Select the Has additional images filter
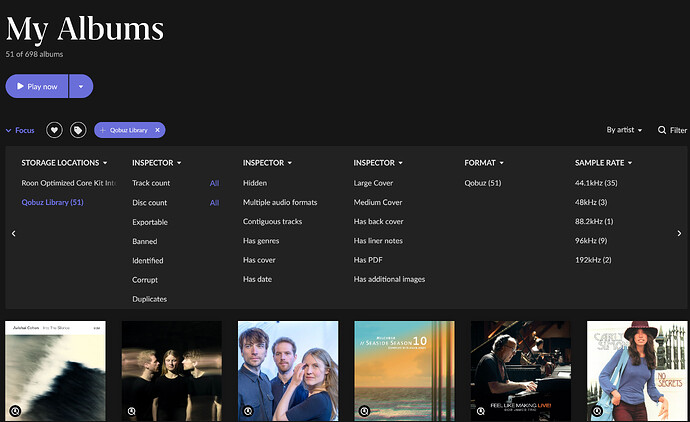 (x=389, y=279)
